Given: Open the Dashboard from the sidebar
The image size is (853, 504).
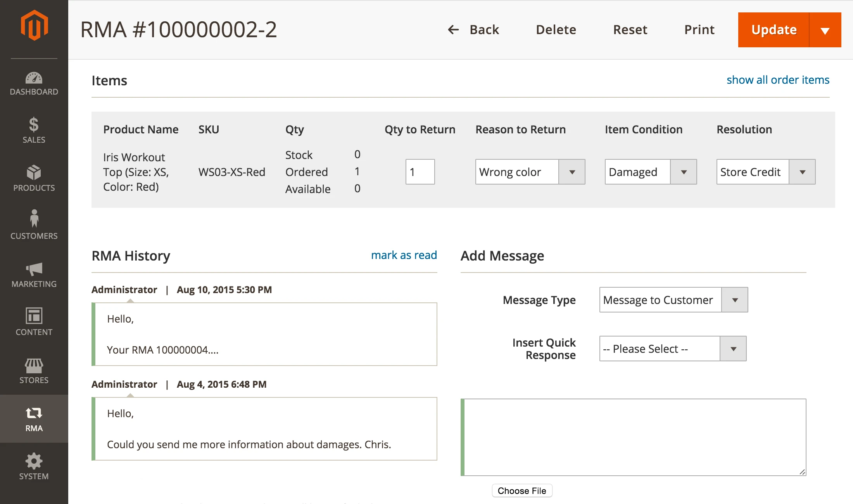Looking at the screenshot, I should (34, 82).
